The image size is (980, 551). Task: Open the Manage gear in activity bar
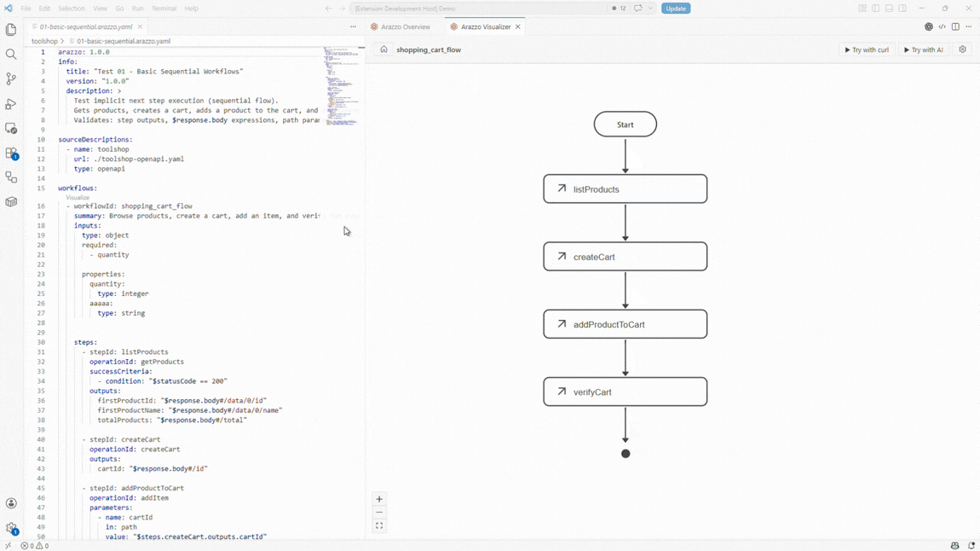point(11,529)
